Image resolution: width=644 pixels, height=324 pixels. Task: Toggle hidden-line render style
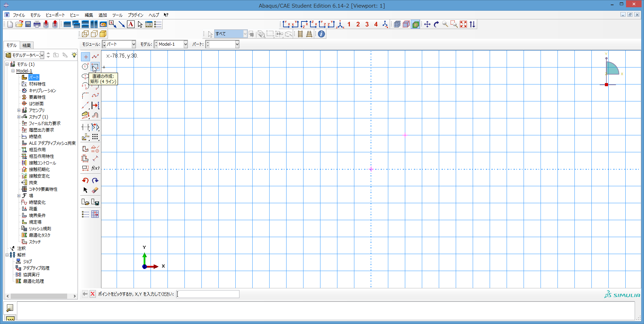pyautogui.click(x=94, y=34)
